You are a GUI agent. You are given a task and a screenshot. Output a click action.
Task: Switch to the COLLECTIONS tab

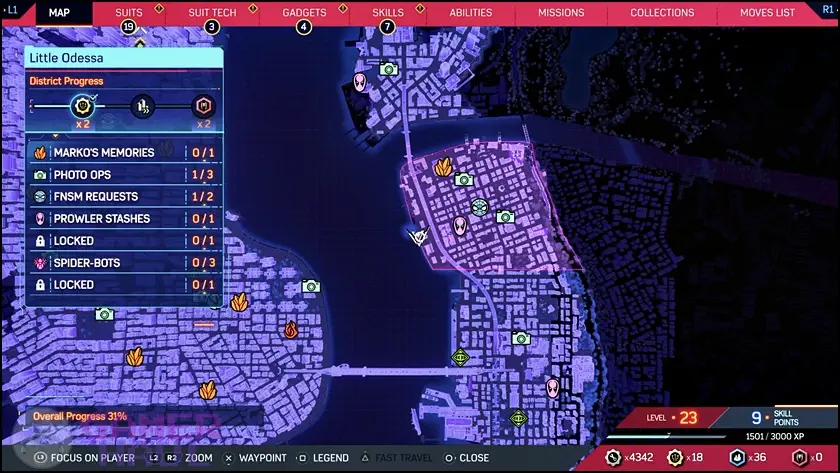pos(662,12)
